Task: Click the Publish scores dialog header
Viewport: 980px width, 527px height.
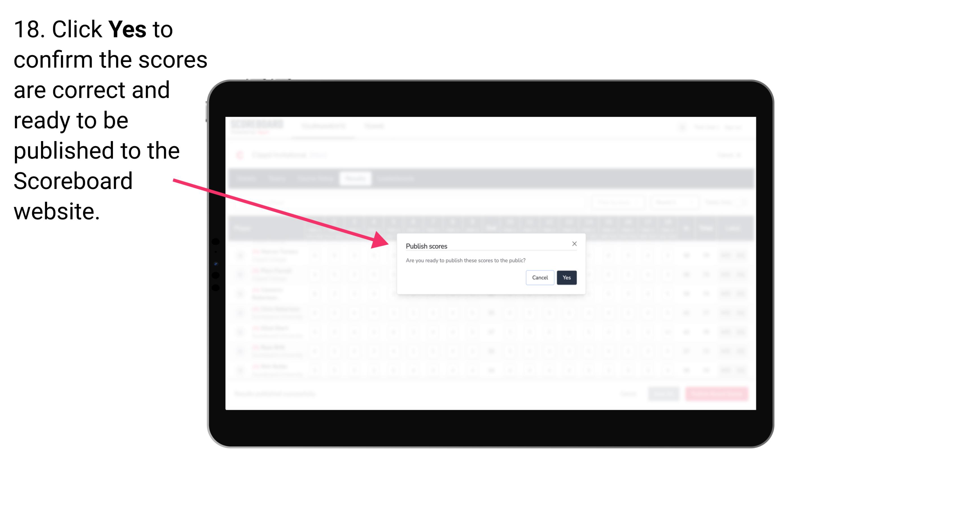Action: point(426,245)
